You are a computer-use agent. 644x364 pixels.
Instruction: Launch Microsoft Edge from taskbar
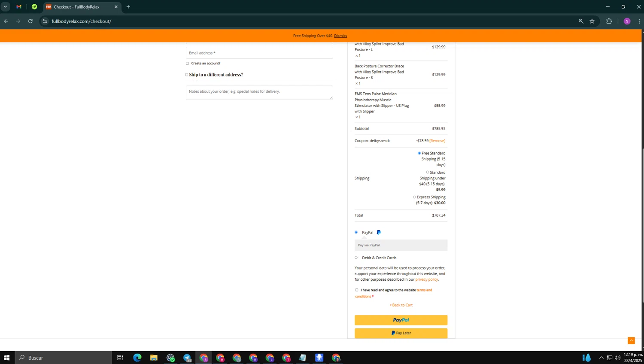(x=137, y=358)
